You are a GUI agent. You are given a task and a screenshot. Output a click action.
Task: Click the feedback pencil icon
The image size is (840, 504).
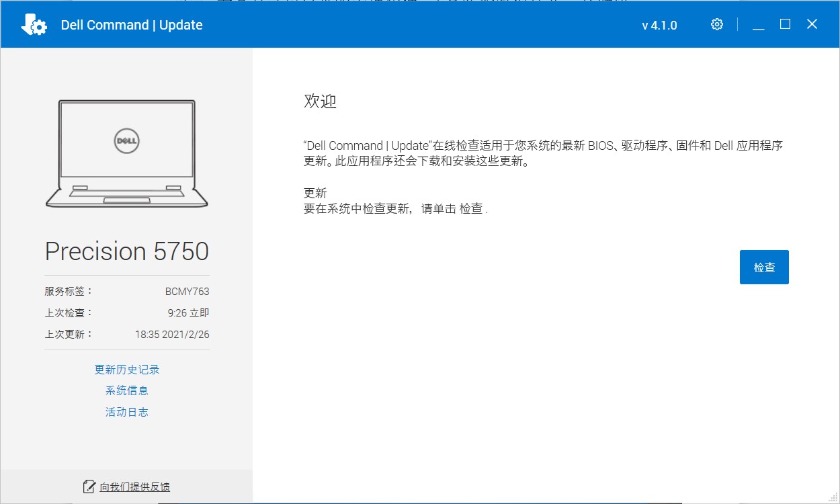tap(89, 487)
